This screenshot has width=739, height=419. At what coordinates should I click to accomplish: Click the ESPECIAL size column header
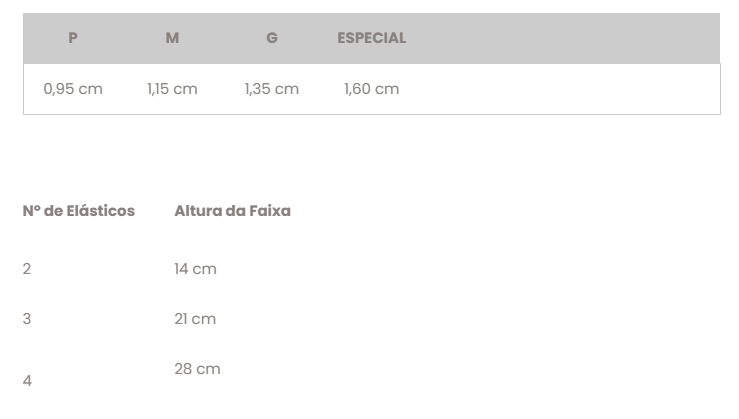click(x=371, y=38)
